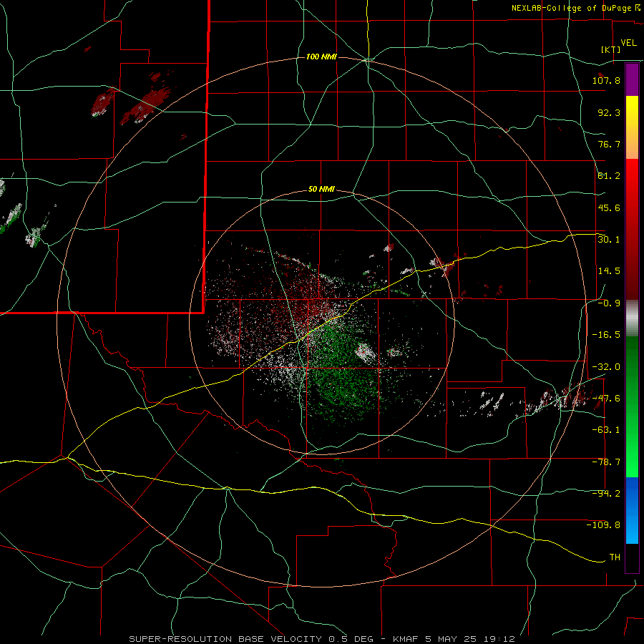The height and width of the screenshot is (644, 644).
Task: Click the TH legend label
Action: tap(615, 557)
